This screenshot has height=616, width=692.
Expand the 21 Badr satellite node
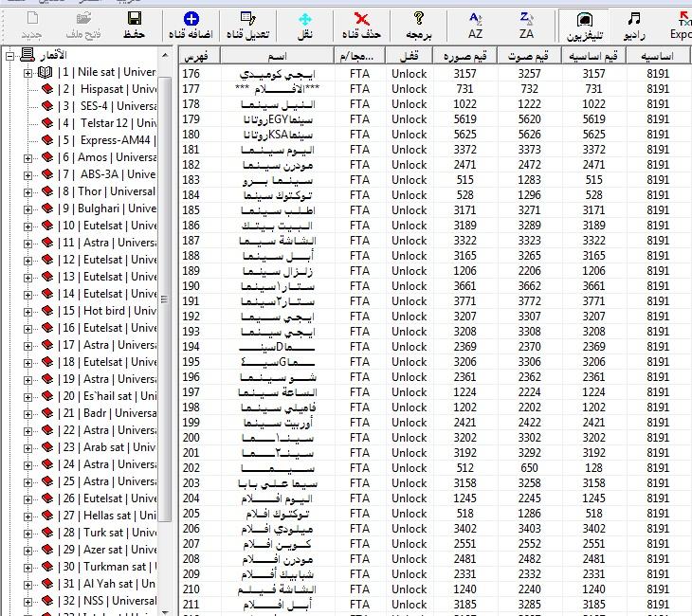[x=27, y=414]
